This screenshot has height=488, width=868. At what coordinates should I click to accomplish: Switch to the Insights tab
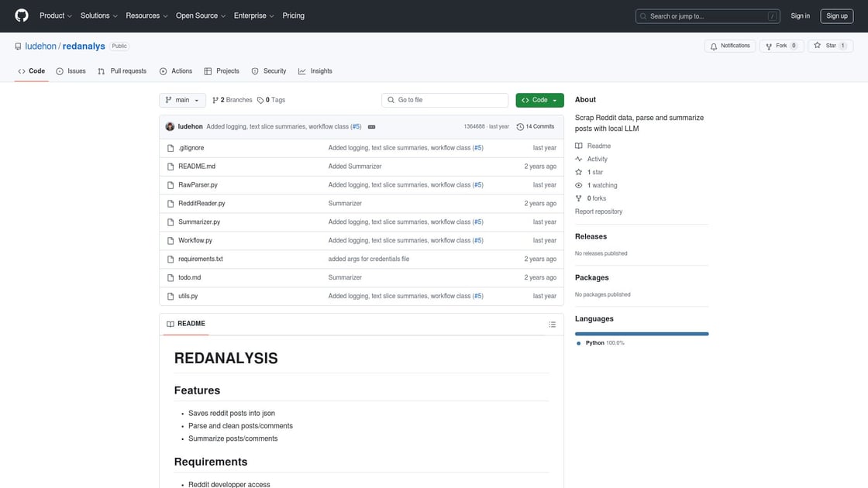(315, 70)
